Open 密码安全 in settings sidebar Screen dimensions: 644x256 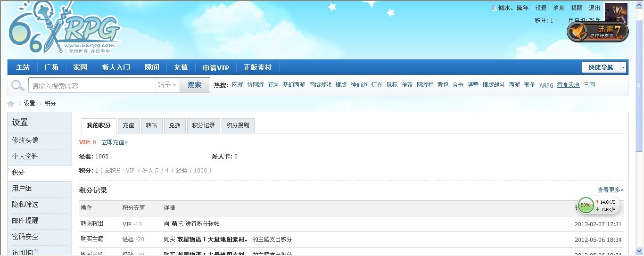(x=25, y=237)
